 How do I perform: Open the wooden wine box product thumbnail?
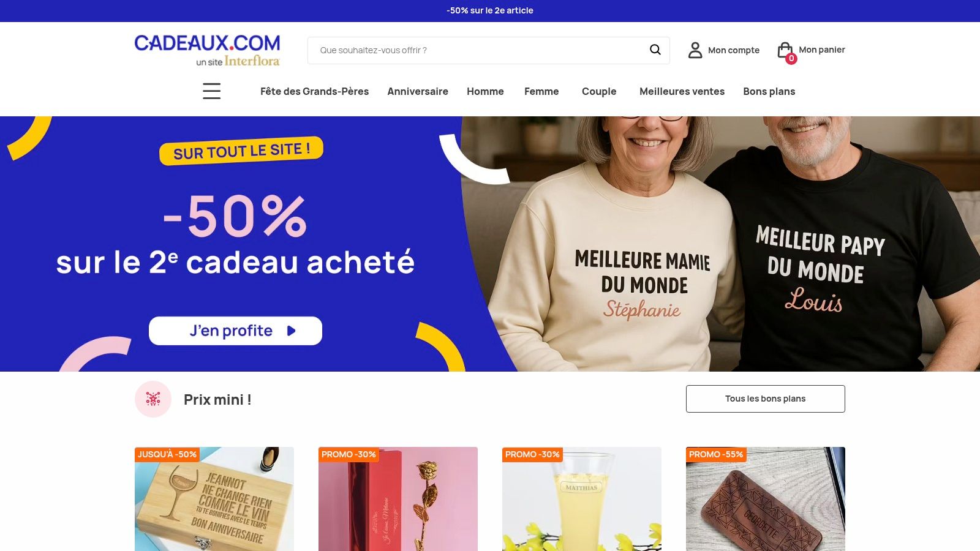tap(214, 499)
